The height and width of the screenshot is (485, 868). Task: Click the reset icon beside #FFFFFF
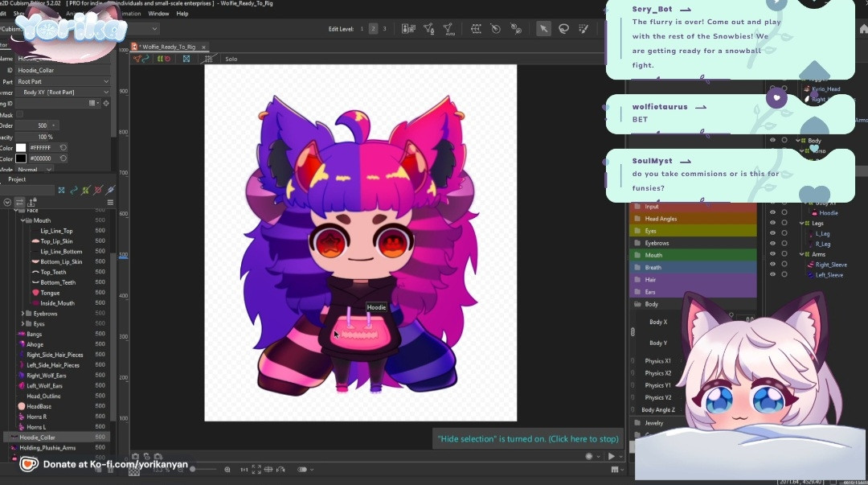(63, 147)
